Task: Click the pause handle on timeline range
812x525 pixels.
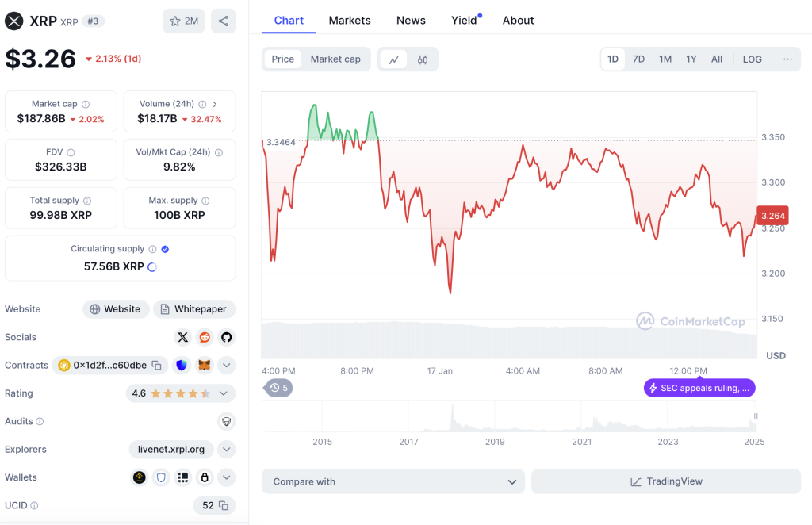Action: coord(756,416)
